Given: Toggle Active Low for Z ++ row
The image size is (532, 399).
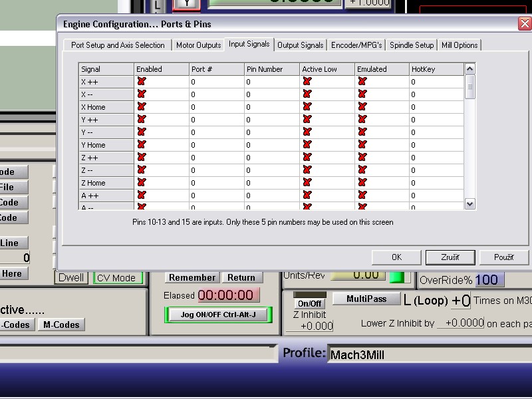Looking at the screenshot, I should 307,158.
